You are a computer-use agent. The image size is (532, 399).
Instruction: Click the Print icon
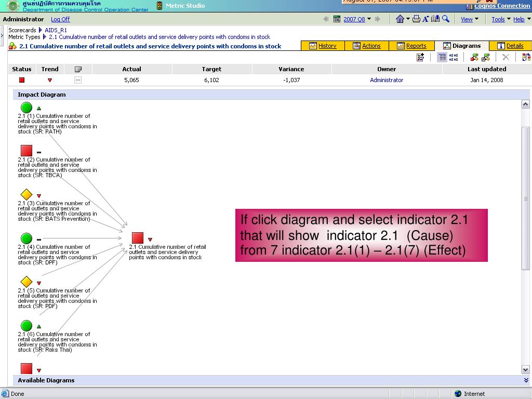pos(416,19)
